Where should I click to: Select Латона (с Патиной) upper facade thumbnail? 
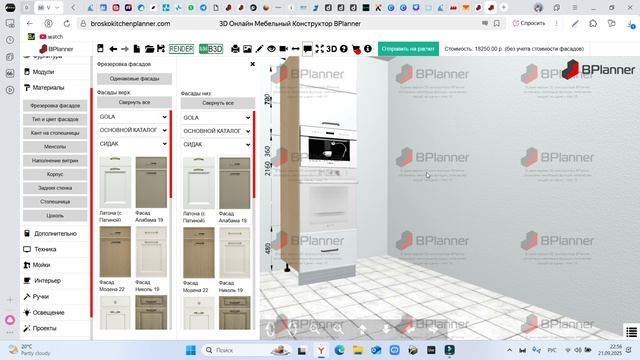[115, 182]
